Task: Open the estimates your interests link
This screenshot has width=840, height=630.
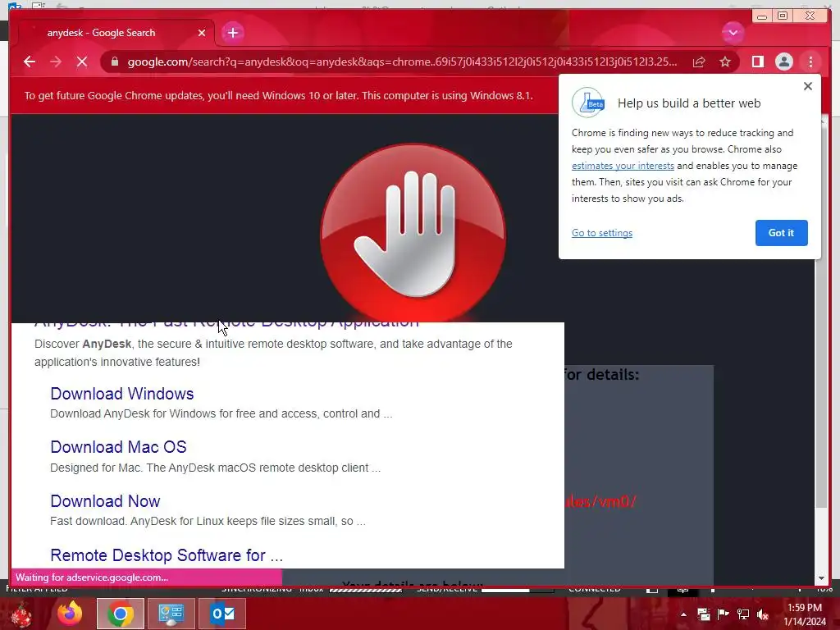Action: [623, 166]
